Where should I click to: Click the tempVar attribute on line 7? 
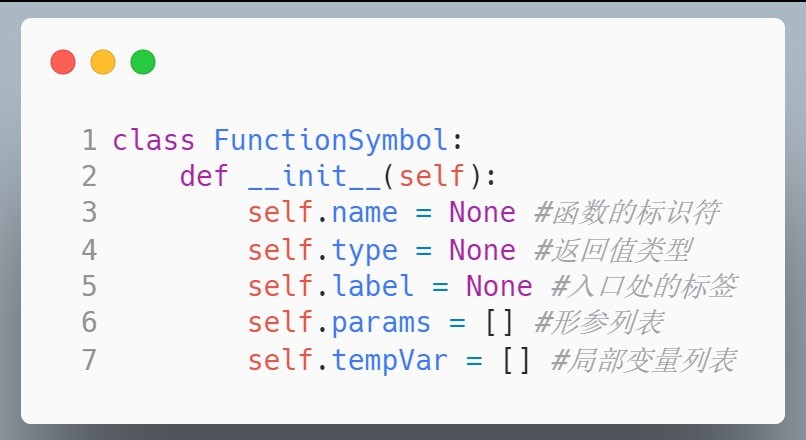tap(390, 360)
